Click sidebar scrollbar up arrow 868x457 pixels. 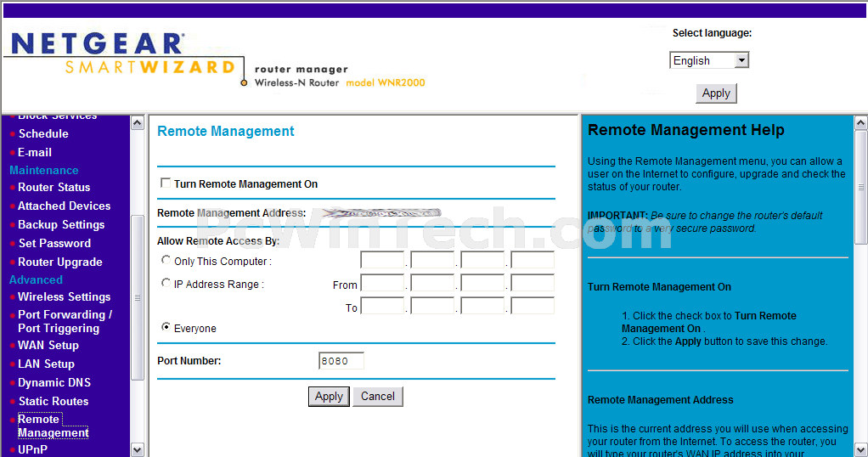(138, 122)
